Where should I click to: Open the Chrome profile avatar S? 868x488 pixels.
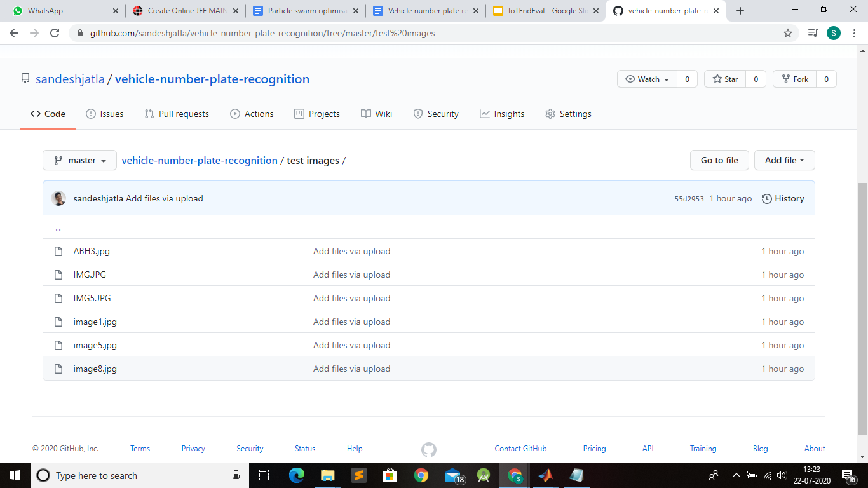833,33
